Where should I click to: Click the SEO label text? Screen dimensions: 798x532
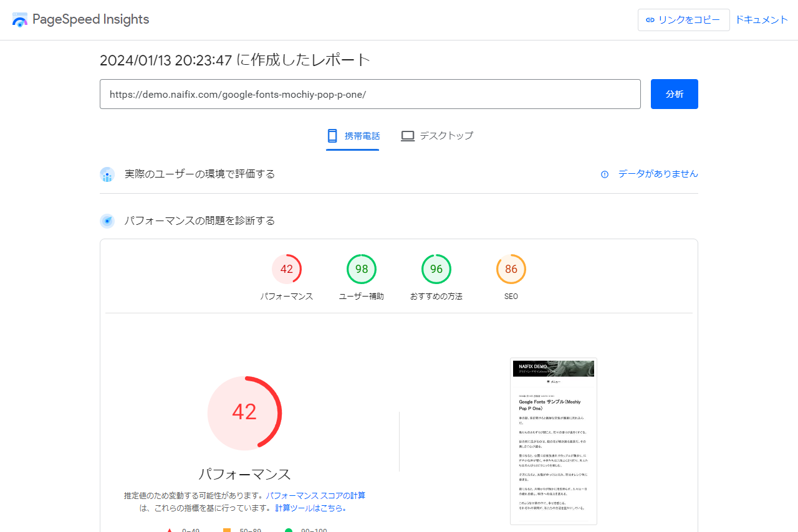point(511,297)
